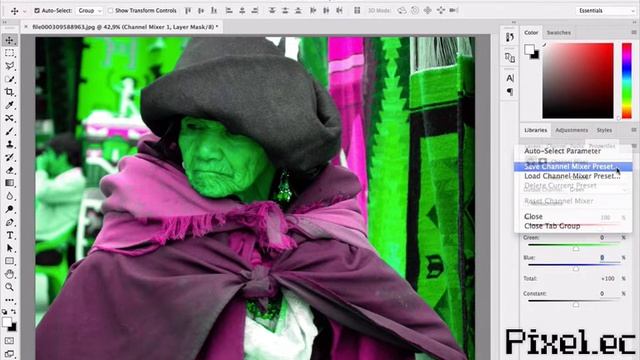Open the Character panel icon
The image size is (640, 360).
pyautogui.click(x=510, y=78)
